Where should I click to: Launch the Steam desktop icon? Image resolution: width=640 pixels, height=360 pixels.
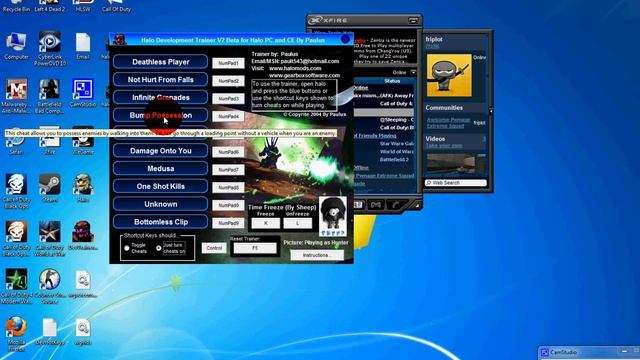[50, 188]
